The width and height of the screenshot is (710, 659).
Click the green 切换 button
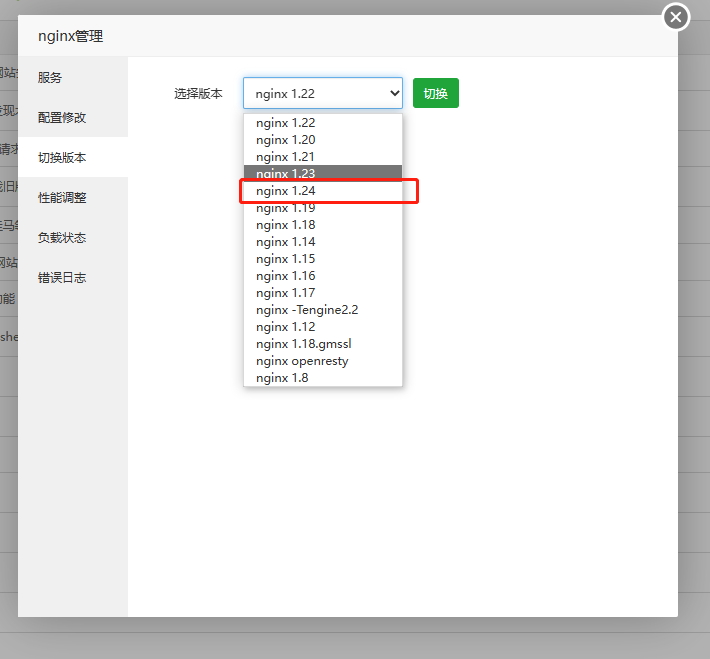(436, 93)
